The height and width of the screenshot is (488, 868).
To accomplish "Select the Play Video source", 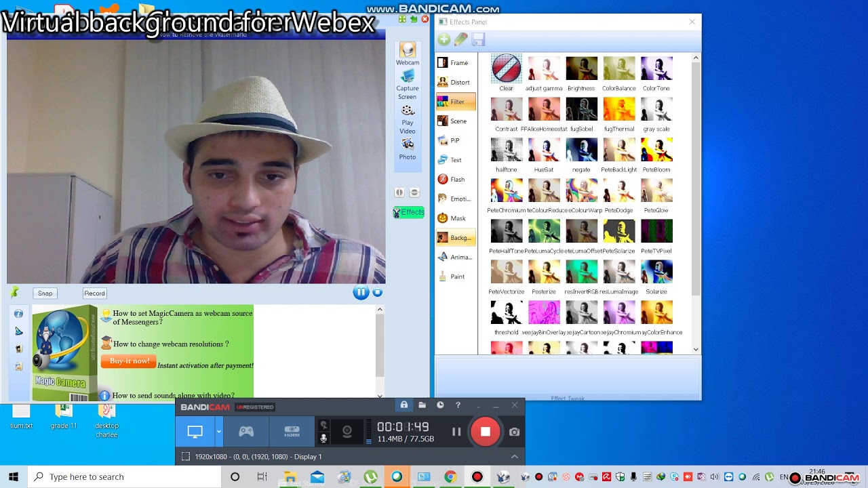I will click(408, 119).
